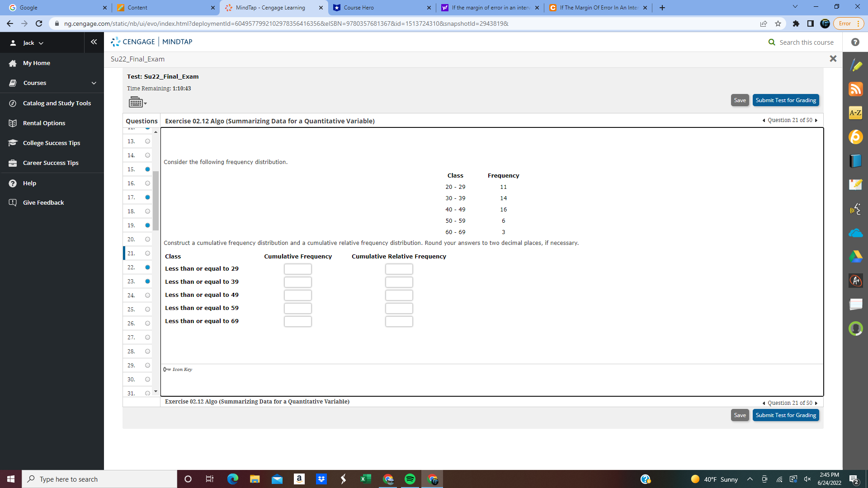Open the blue dictionary app icon
The width and height of the screenshot is (868, 488).
[x=856, y=161]
